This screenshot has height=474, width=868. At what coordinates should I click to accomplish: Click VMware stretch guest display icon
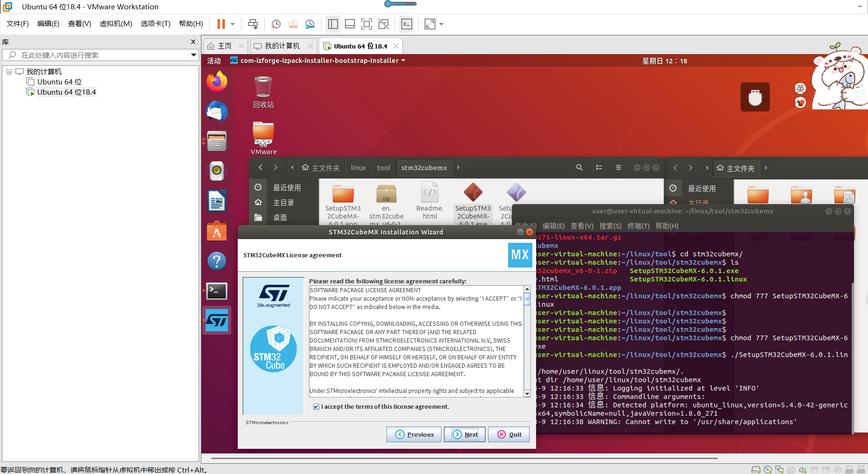tap(430, 24)
